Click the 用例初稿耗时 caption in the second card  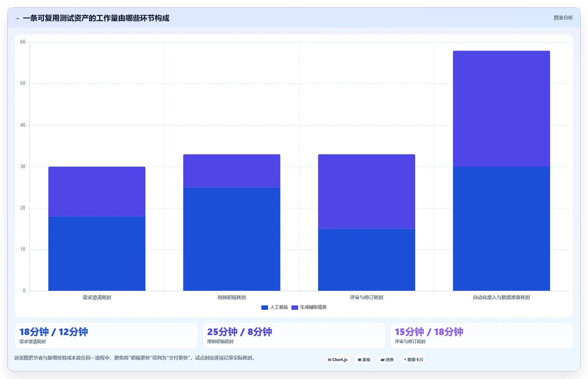point(220,342)
